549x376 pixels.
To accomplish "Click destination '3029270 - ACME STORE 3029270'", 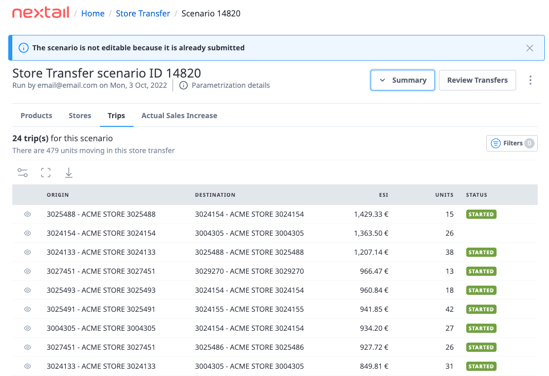I will click(x=249, y=271).
